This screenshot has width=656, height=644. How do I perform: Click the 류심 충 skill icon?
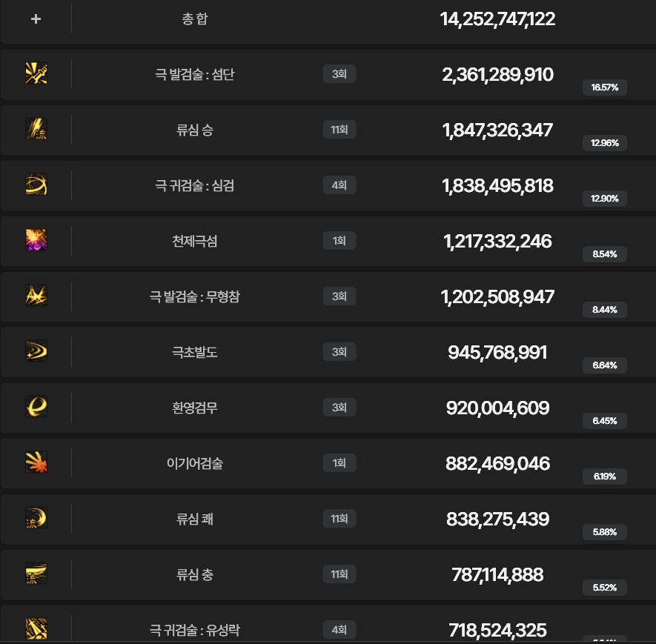pos(36,574)
